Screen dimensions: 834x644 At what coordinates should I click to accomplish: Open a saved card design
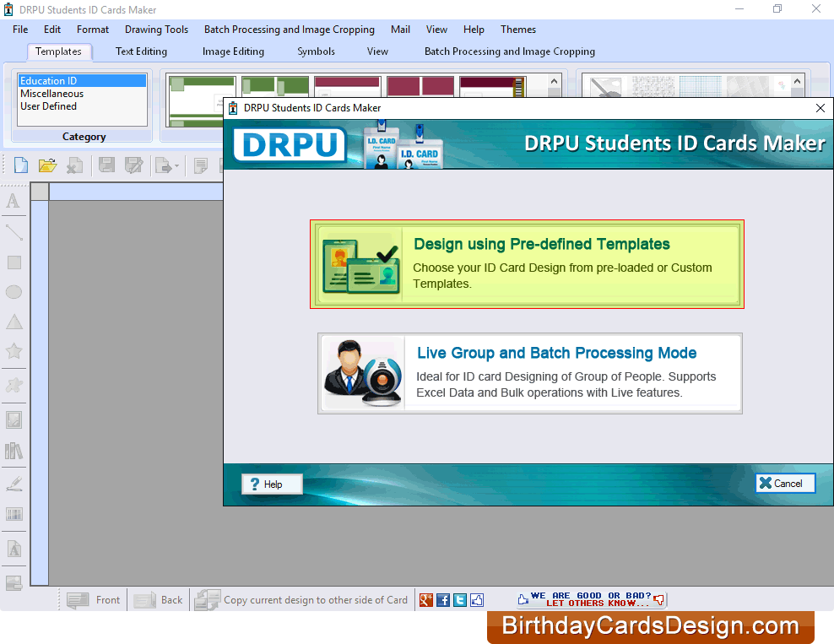pos(47,165)
